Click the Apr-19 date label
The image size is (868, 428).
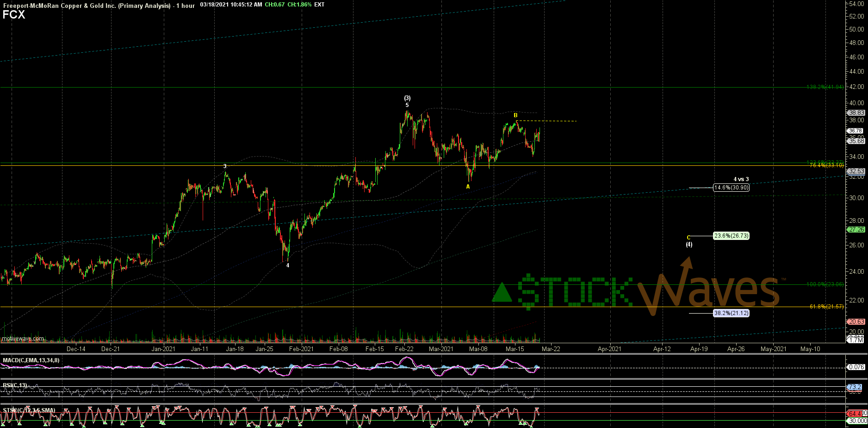click(699, 349)
